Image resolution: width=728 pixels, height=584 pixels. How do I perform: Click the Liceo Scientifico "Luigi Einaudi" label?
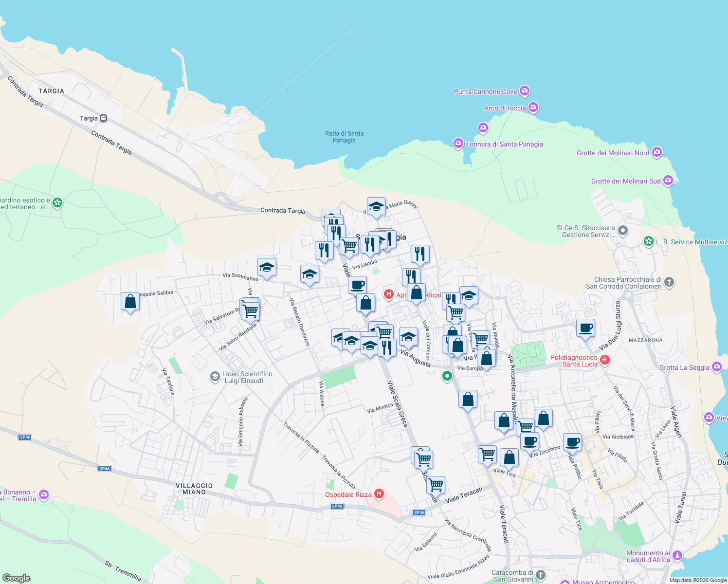point(247,377)
